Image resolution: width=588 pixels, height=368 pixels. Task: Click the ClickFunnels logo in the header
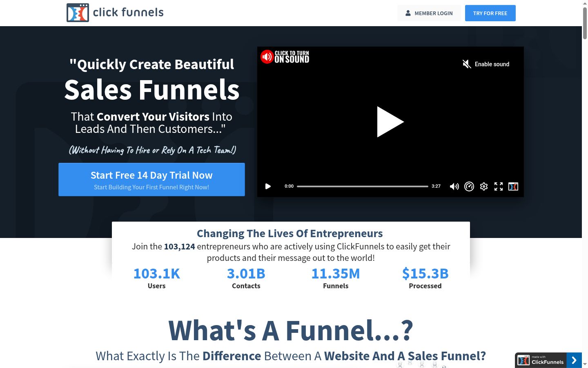115,13
